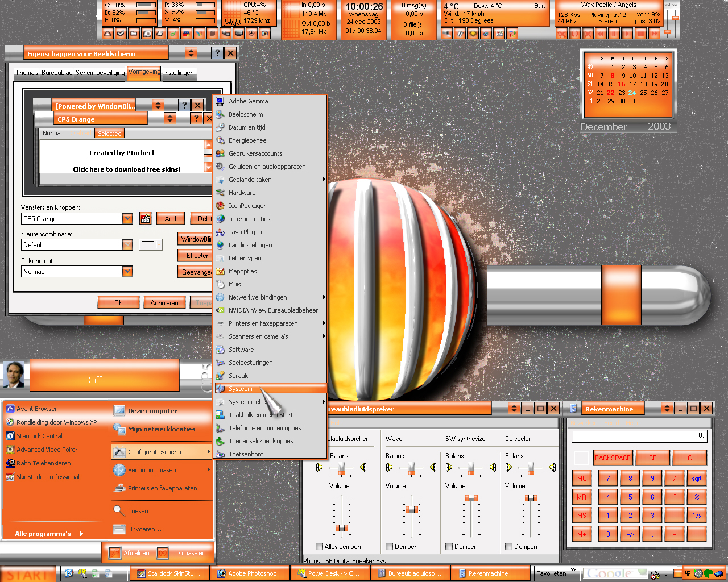Click calculator BACKSPACE button
Screen dimensions: 728x582
pyautogui.click(x=613, y=458)
